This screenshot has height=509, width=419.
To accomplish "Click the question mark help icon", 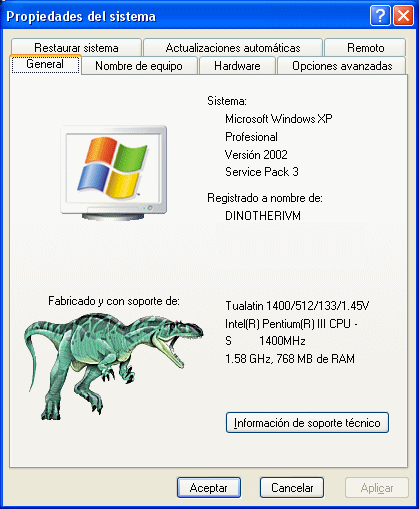I will (x=380, y=15).
